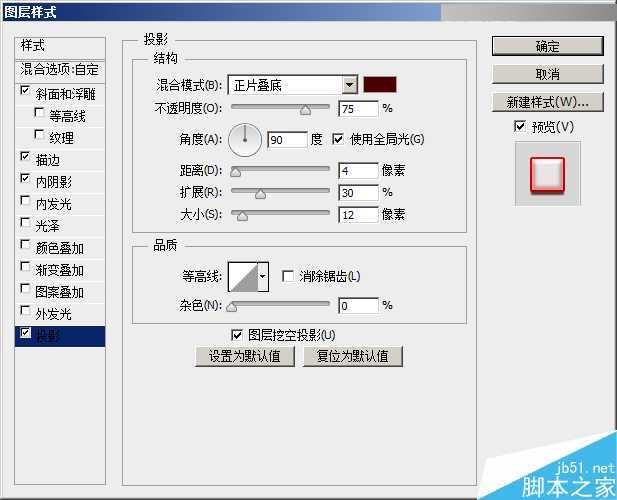The width and height of the screenshot is (617, 500).
Task: Toggle the 描边 checkbox
Action: point(25,157)
